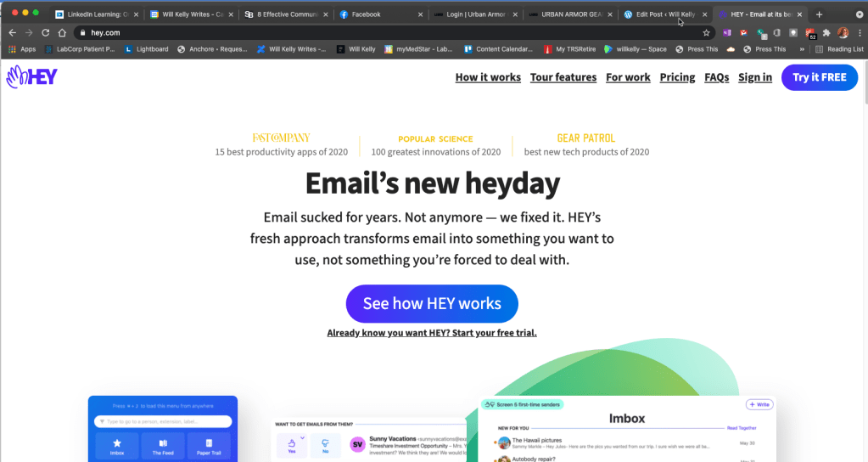Click the Imbox star tile

point(116,446)
